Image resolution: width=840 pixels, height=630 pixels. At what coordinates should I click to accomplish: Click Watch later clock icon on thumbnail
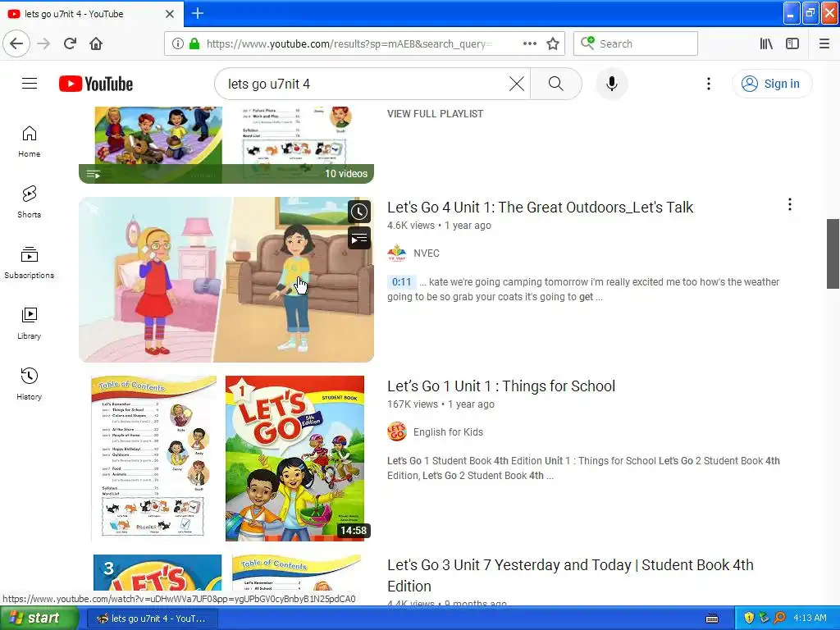click(x=359, y=212)
